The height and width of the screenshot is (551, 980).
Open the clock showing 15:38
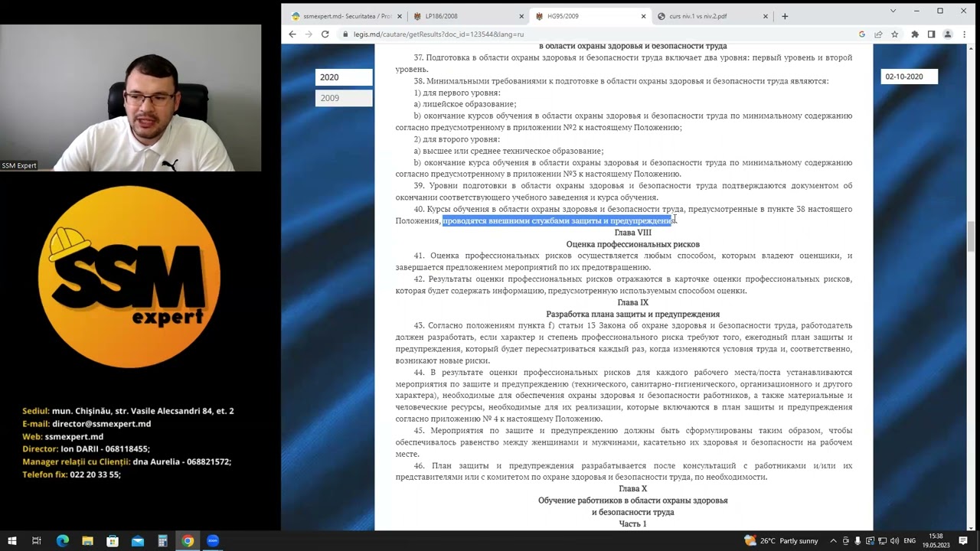936,541
